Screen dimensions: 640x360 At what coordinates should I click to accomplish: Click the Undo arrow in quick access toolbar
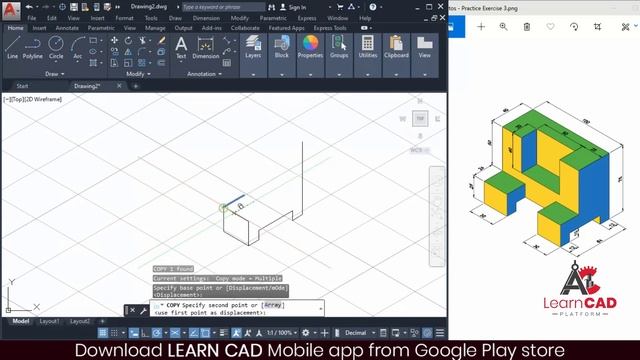pyautogui.click(x=29, y=7)
